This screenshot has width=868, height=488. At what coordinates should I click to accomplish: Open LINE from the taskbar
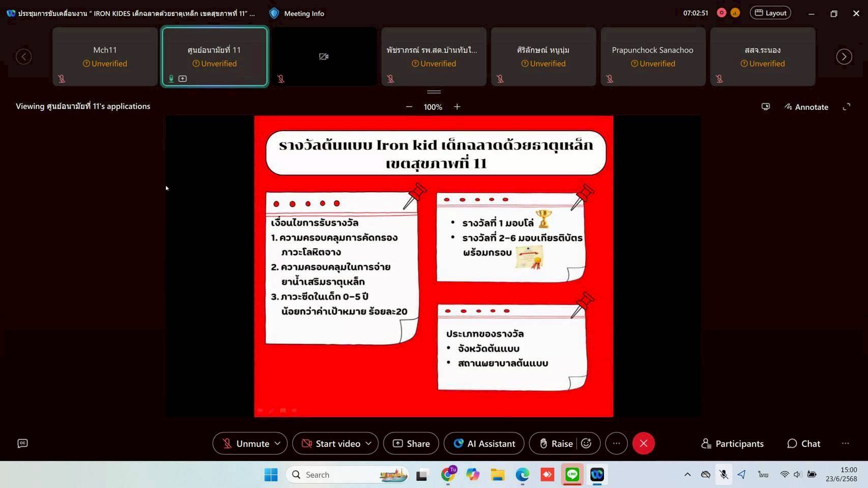[572, 475]
